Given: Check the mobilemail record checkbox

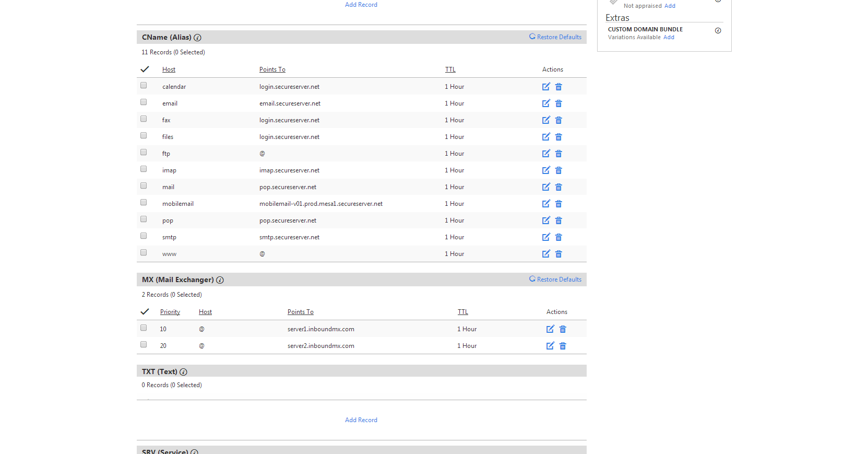Looking at the screenshot, I should click(144, 202).
